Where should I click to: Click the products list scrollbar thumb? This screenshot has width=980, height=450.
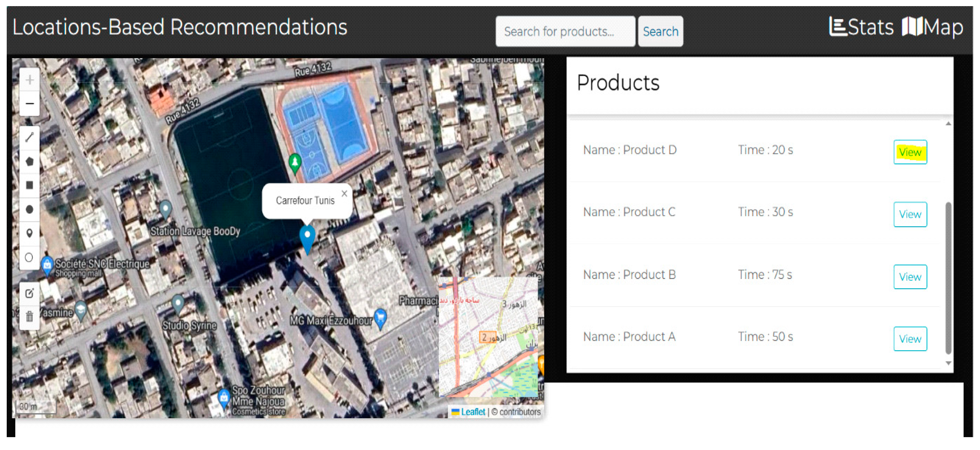(948, 278)
